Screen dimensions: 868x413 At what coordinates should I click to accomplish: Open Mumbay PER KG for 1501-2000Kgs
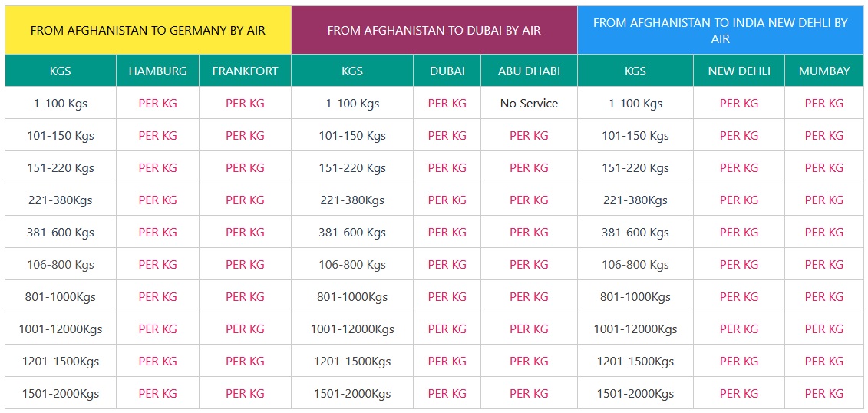click(x=823, y=394)
